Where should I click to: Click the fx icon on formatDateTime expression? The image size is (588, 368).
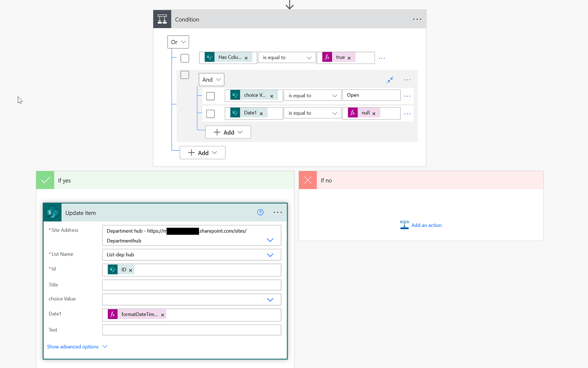(113, 314)
